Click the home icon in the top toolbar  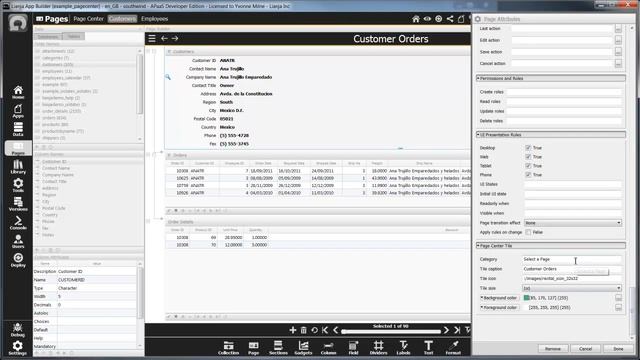pos(416,19)
